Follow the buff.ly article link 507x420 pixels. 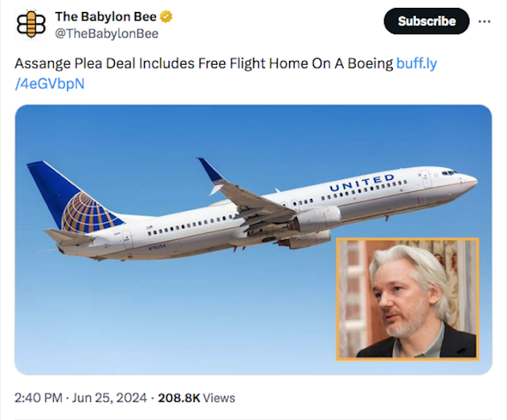[417, 63]
